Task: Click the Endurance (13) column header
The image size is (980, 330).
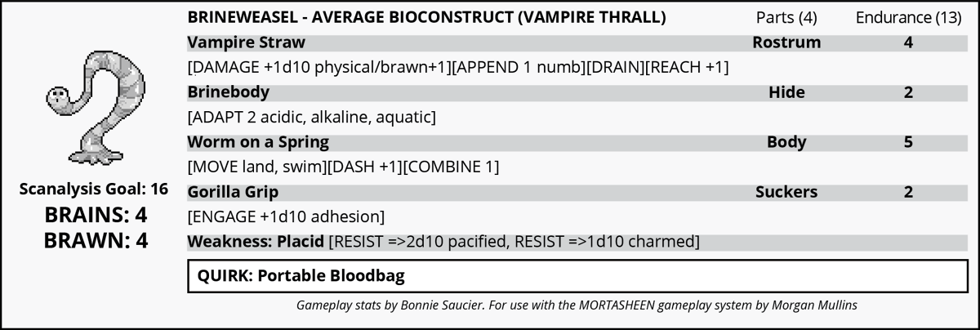Action: tap(907, 17)
